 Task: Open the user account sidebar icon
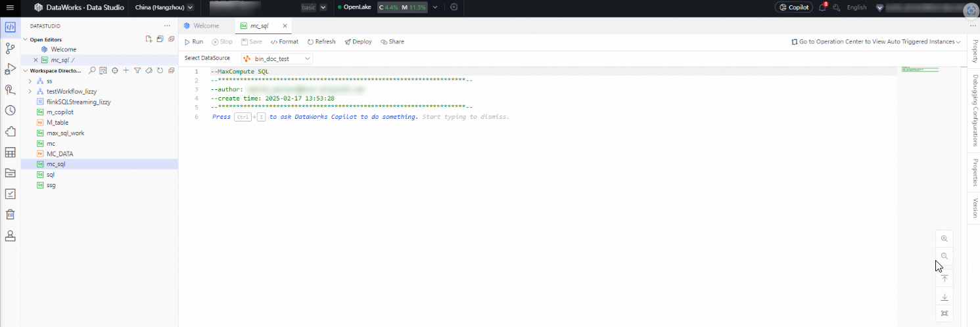[x=10, y=236]
